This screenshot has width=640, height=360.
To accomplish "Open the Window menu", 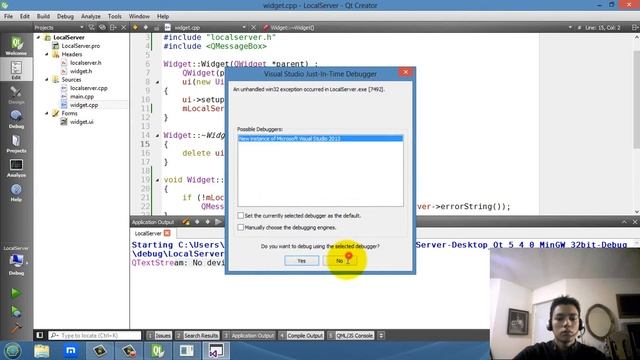I will click(x=139, y=16).
